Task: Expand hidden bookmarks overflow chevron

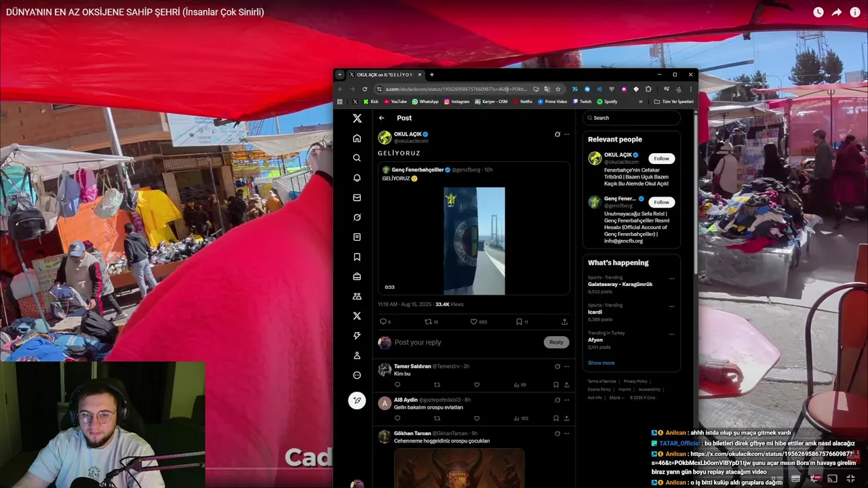Action: click(x=640, y=102)
